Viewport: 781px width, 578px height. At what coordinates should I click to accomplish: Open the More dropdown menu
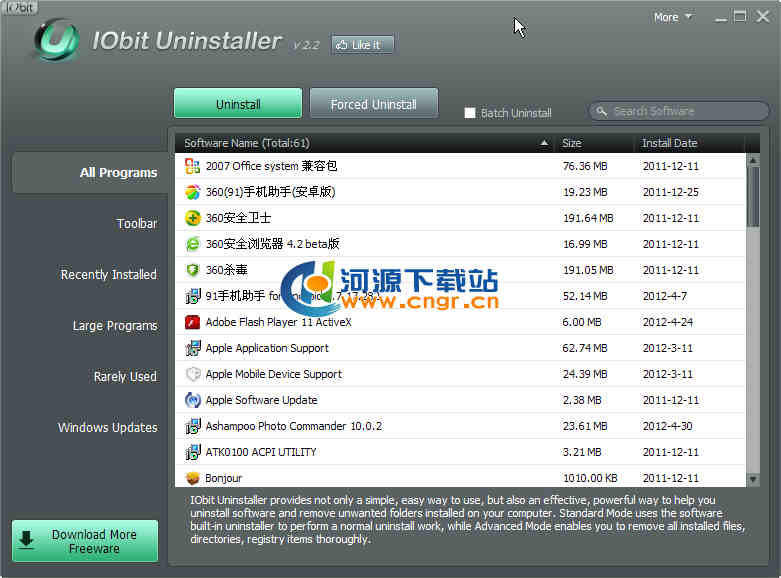coord(672,17)
